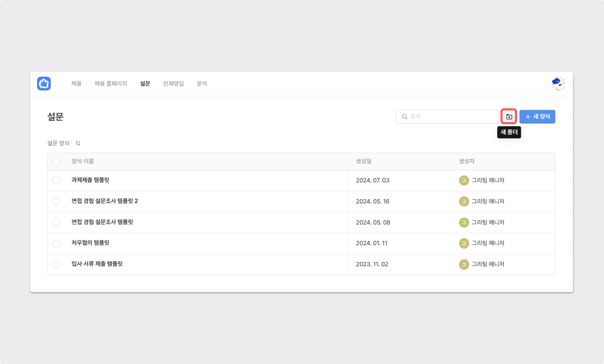
Task: Click creator avatar in 입사 서류 제출 row
Action: (464, 264)
